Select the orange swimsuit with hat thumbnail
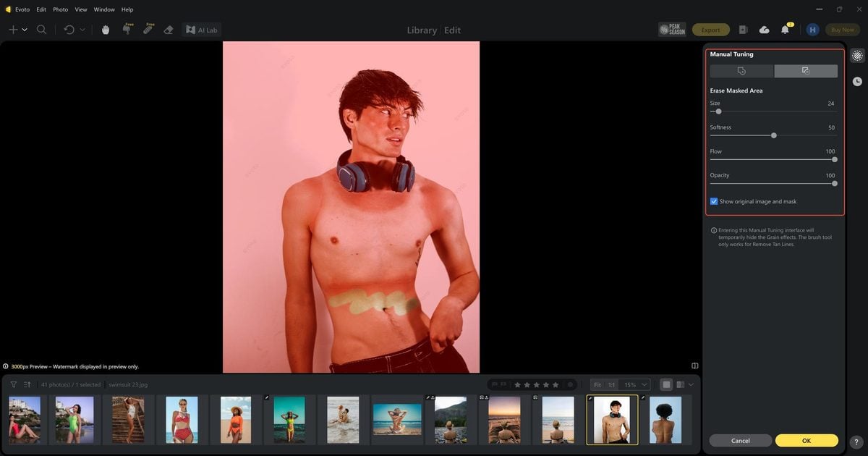The height and width of the screenshot is (456, 868). click(236, 420)
